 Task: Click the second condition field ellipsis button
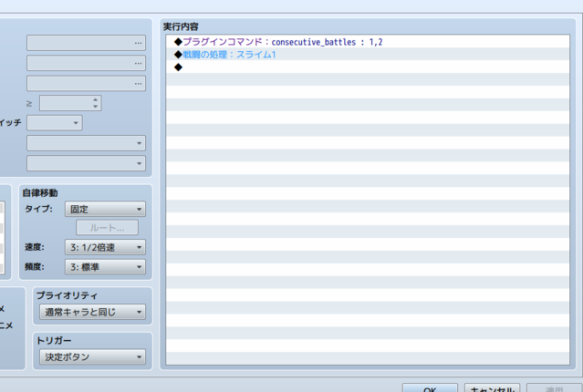click(x=139, y=63)
